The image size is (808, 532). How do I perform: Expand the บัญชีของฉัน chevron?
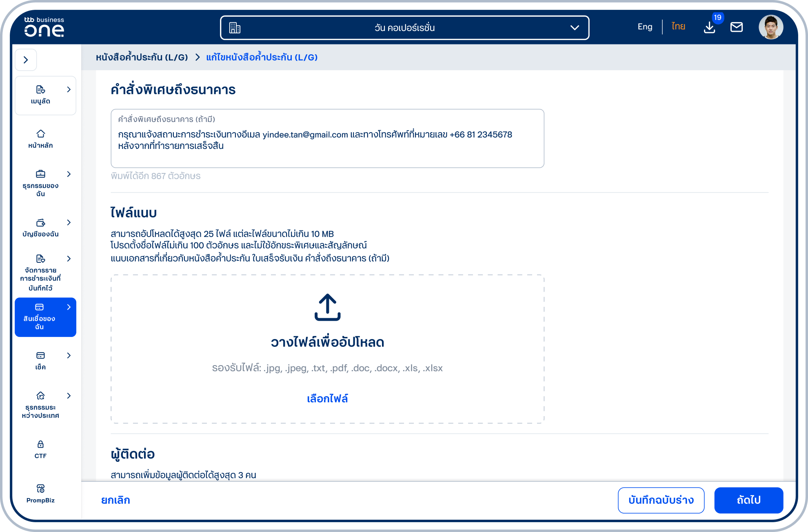pyautogui.click(x=69, y=222)
